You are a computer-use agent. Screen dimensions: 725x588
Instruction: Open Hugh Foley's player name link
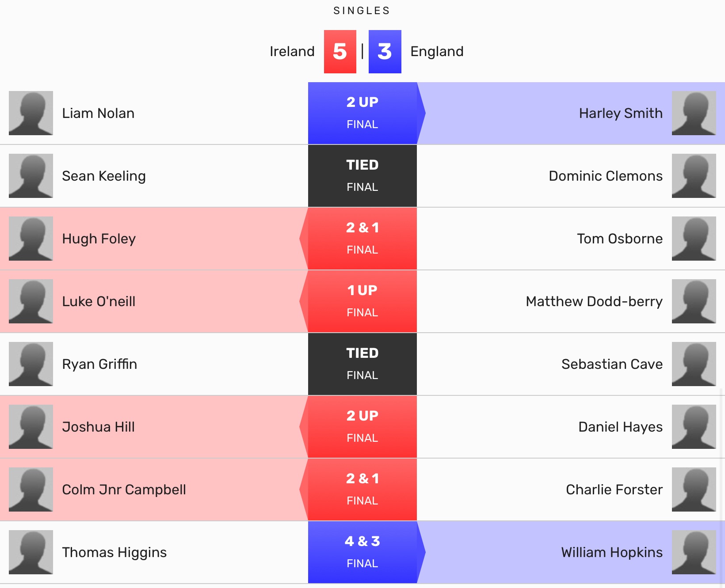(99, 239)
